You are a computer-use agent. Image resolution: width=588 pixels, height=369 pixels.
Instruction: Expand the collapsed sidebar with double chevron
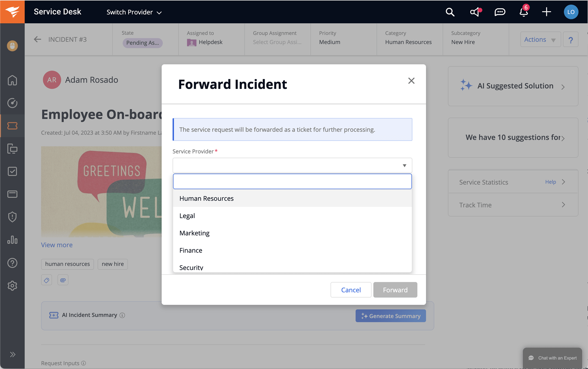point(13,355)
